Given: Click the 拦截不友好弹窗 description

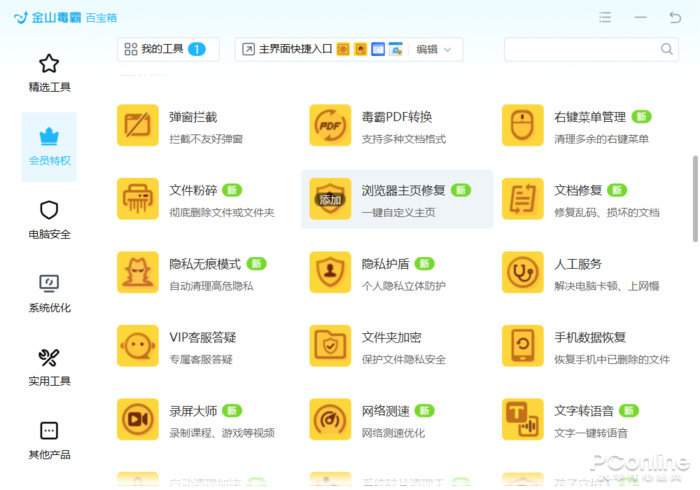Looking at the screenshot, I should tap(206, 139).
